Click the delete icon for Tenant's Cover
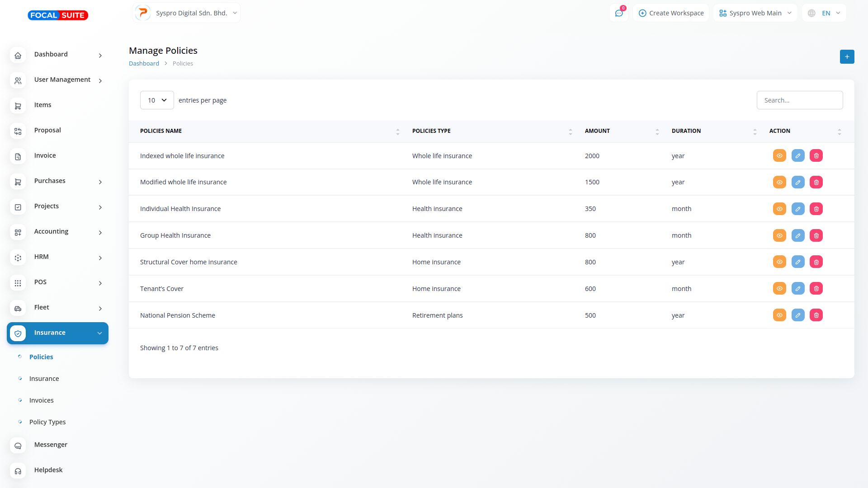Image resolution: width=868 pixels, height=488 pixels. pyautogui.click(x=816, y=289)
